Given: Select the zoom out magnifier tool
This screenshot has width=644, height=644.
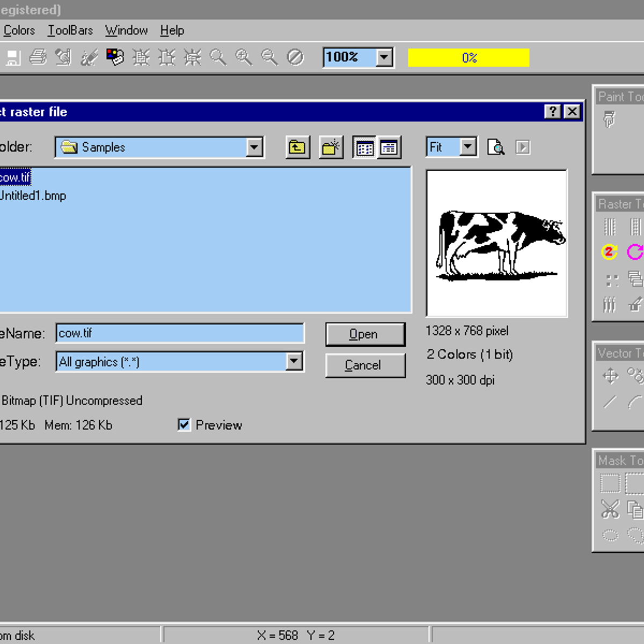Looking at the screenshot, I should (269, 57).
